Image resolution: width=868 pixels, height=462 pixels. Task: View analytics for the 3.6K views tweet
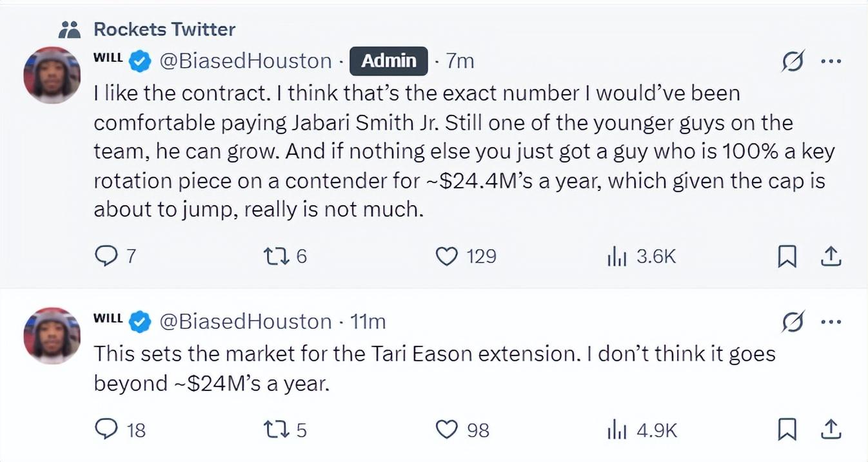coord(617,257)
